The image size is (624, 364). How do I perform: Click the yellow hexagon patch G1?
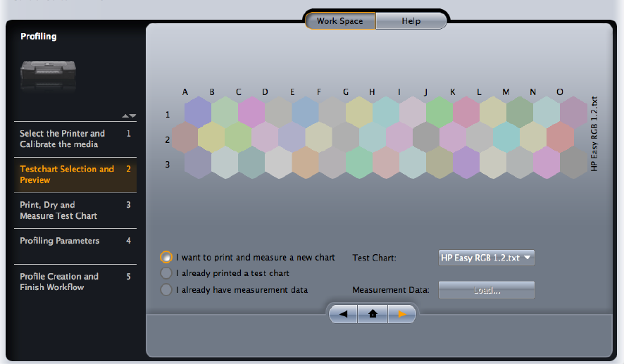[359, 112]
